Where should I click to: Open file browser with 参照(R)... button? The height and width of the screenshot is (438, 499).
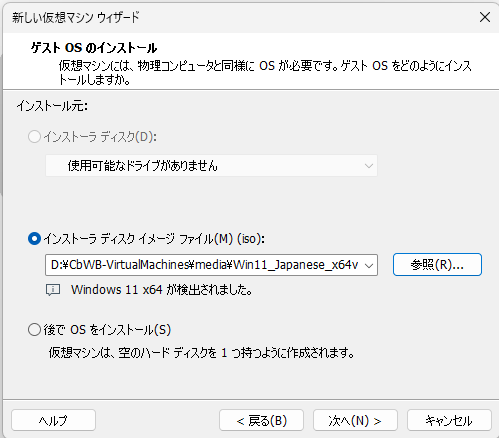pyautogui.click(x=437, y=265)
